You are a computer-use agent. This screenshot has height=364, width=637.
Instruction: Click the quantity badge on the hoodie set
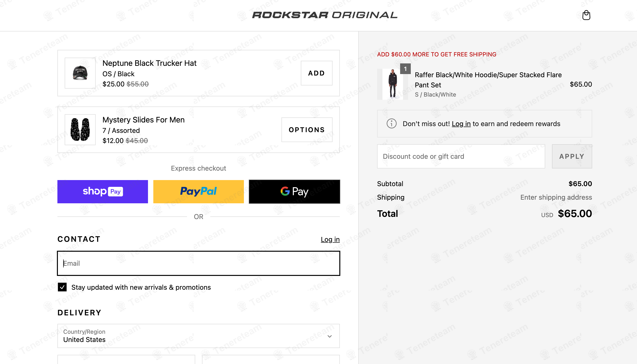405,69
